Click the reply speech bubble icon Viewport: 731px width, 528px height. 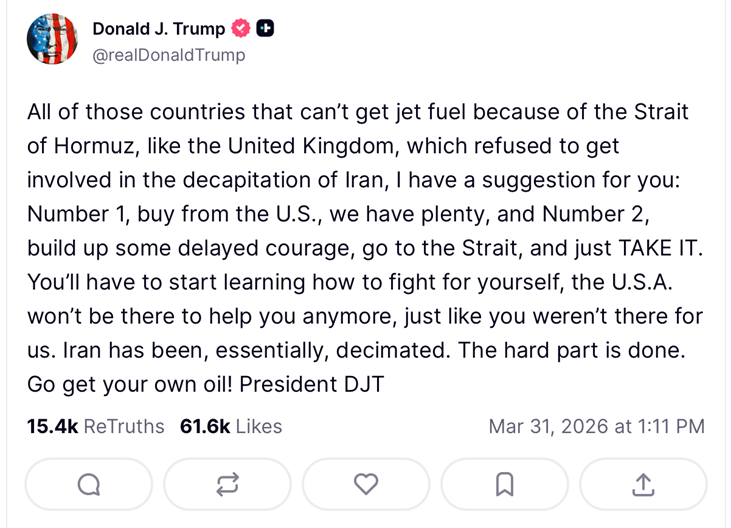pos(88,484)
